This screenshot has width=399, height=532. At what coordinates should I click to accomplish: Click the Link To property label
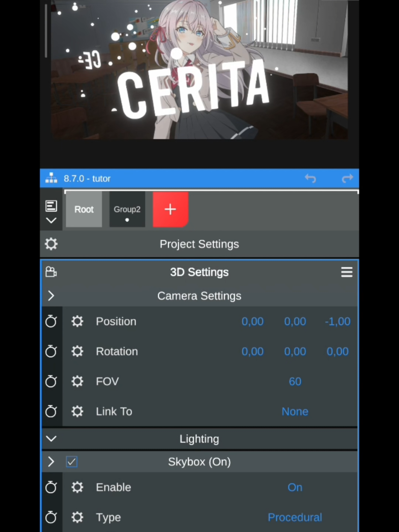tap(114, 412)
